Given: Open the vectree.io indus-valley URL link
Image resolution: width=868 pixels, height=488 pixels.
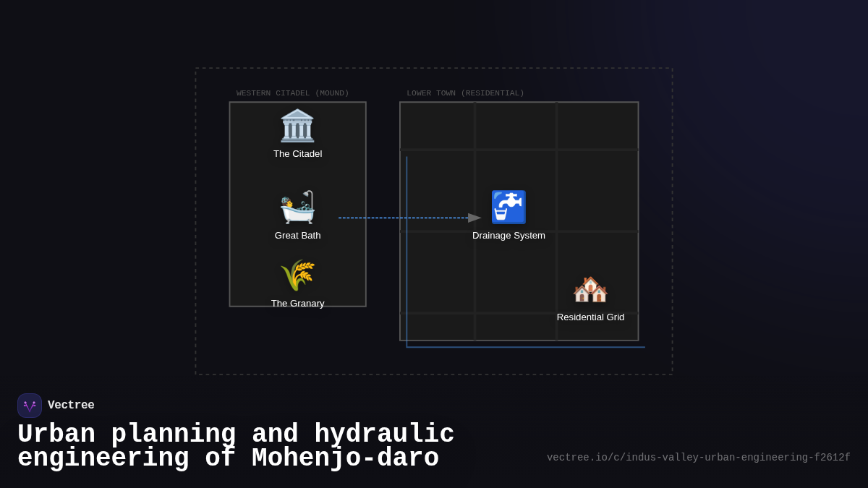Looking at the screenshot, I should coord(698,458).
